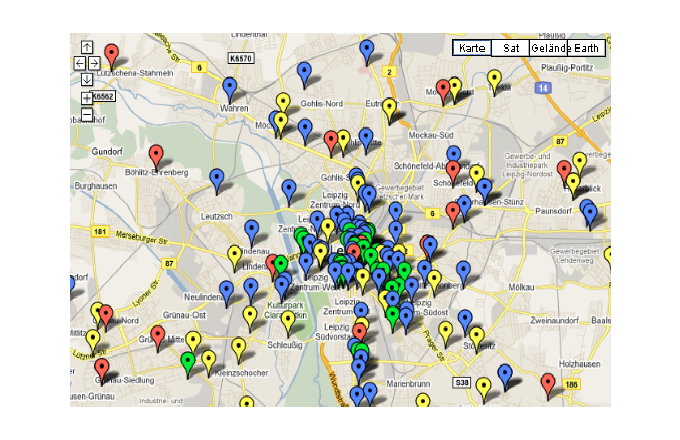Select the topmost blue pin near road 2
Image resolution: width=680 pixels, height=440 pixels.
[367, 50]
